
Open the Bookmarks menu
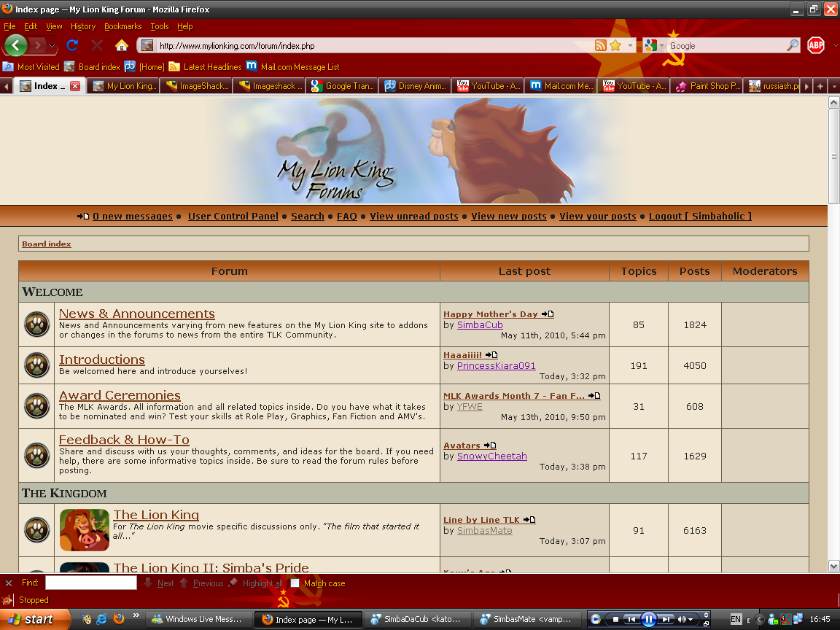click(x=122, y=26)
